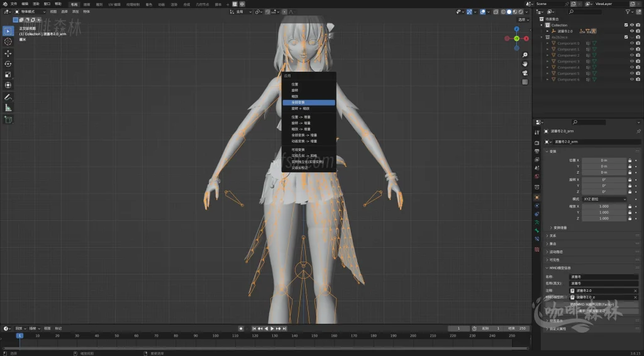Open the Edit menu in the top bar
This screenshot has width=644, height=356.
[25, 4]
